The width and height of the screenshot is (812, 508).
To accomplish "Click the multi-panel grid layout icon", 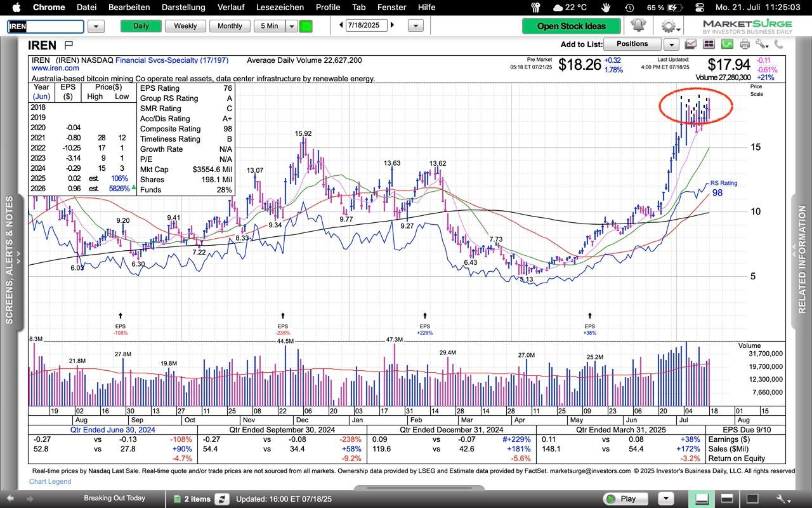I will (709, 44).
